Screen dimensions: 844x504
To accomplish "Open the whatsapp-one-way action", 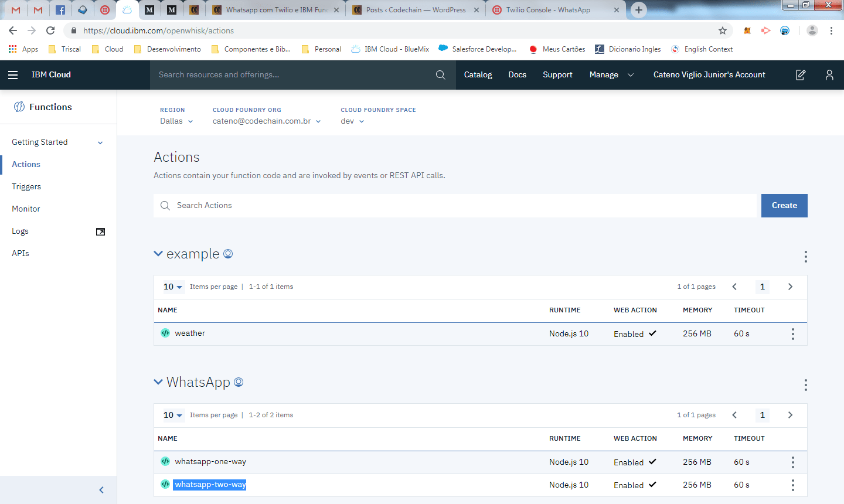I will (210, 462).
